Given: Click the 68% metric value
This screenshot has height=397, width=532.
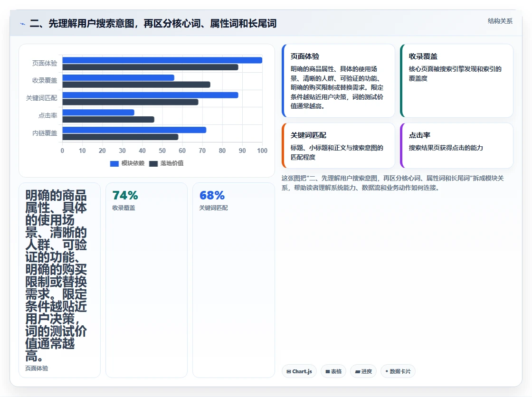Looking at the screenshot, I should [212, 196].
